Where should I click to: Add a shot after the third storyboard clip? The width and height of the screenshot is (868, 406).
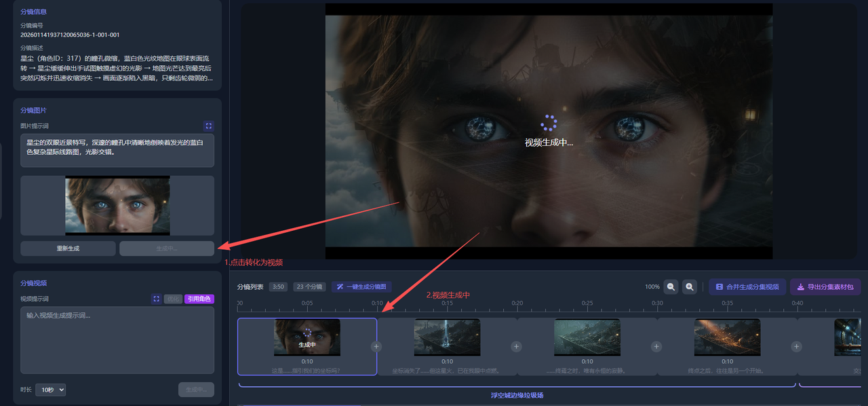(x=656, y=346)
